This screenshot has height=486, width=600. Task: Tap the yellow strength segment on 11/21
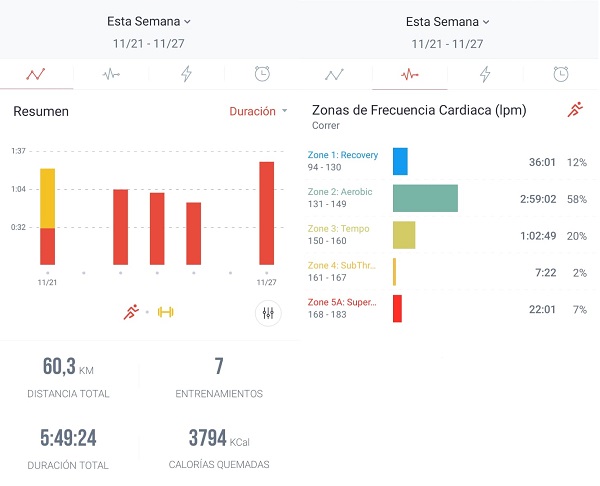point(47,198)
